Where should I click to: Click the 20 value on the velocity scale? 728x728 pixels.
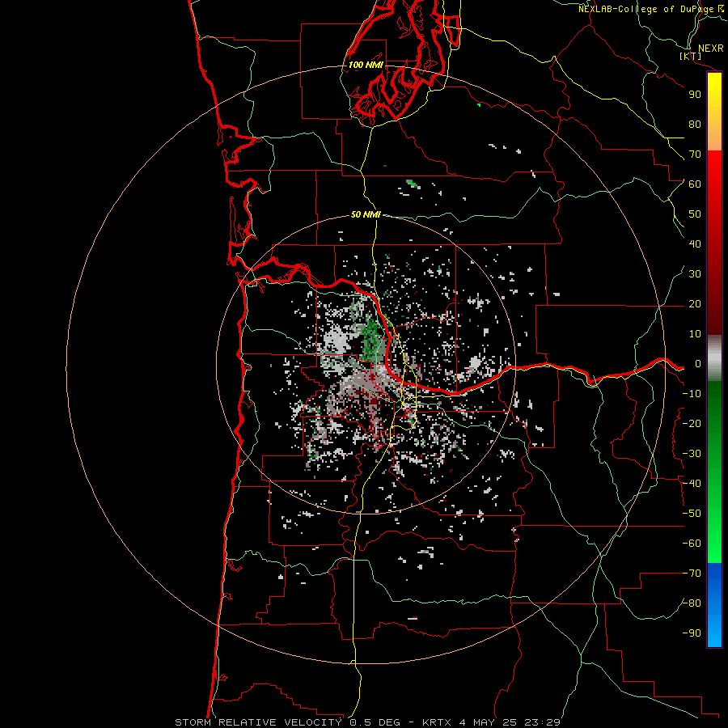(x=695, y=304)
